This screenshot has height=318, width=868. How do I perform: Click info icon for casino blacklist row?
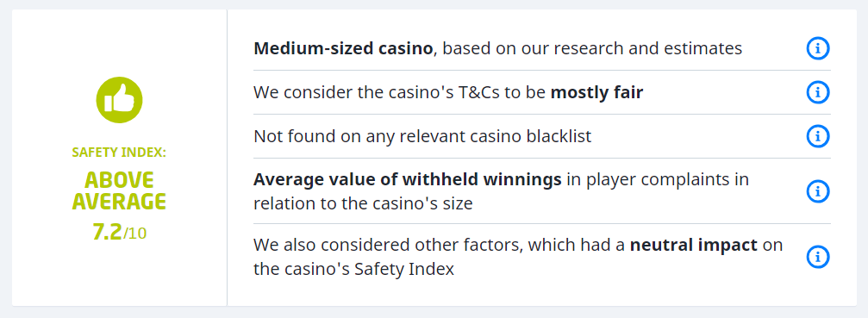point(818,136)
